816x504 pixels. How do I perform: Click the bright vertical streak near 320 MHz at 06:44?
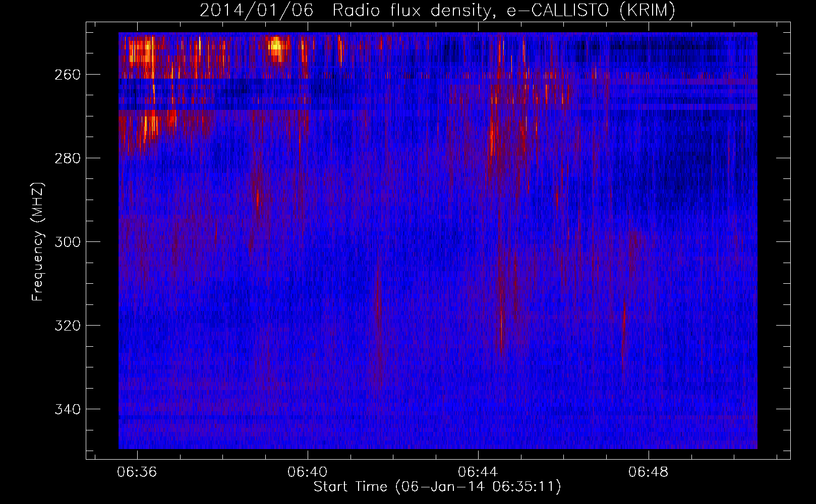click(x=501, y=323)
